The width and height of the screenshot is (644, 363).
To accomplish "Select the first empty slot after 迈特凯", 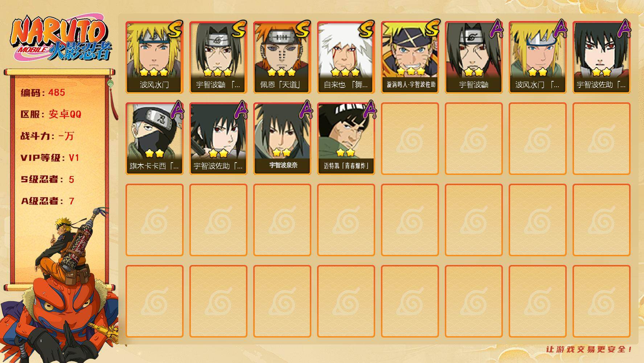I will [410, 139].
